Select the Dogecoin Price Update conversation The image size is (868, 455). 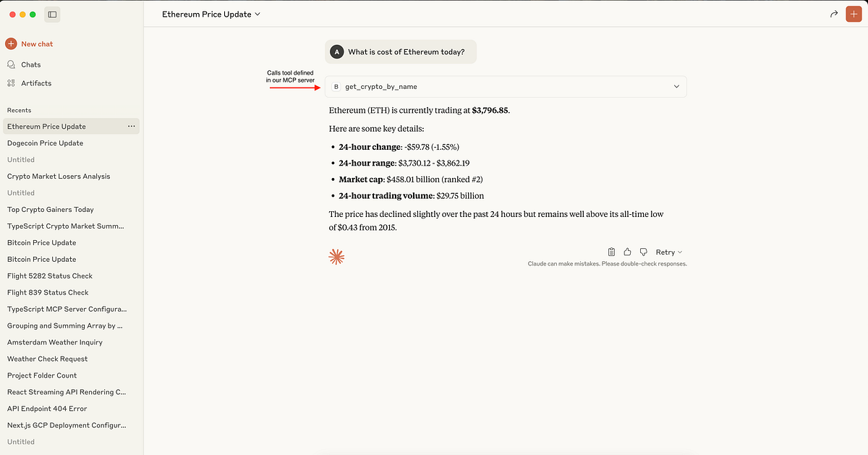(45, 143)
